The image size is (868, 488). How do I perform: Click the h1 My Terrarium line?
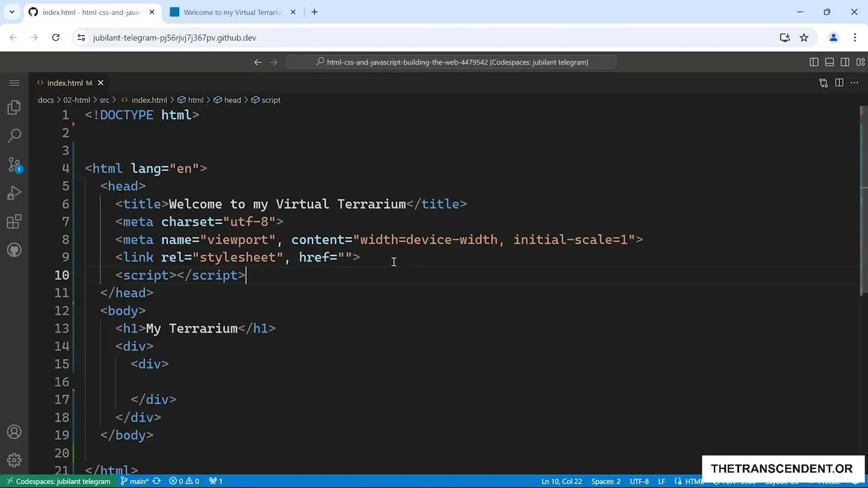coord(195,329)
